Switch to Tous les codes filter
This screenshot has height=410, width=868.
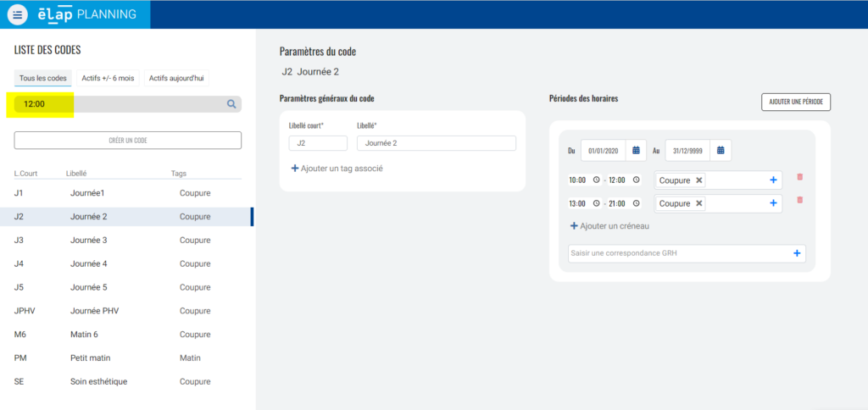[x=42, y=78]
